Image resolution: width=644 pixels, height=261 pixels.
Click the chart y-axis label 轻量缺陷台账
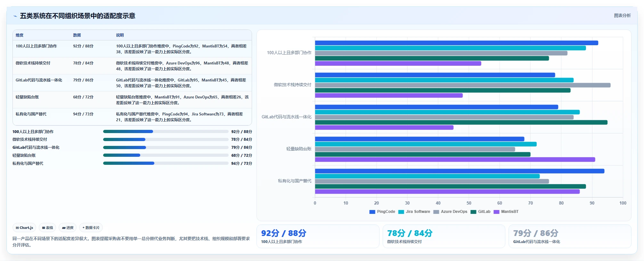(x=299, y=149)
